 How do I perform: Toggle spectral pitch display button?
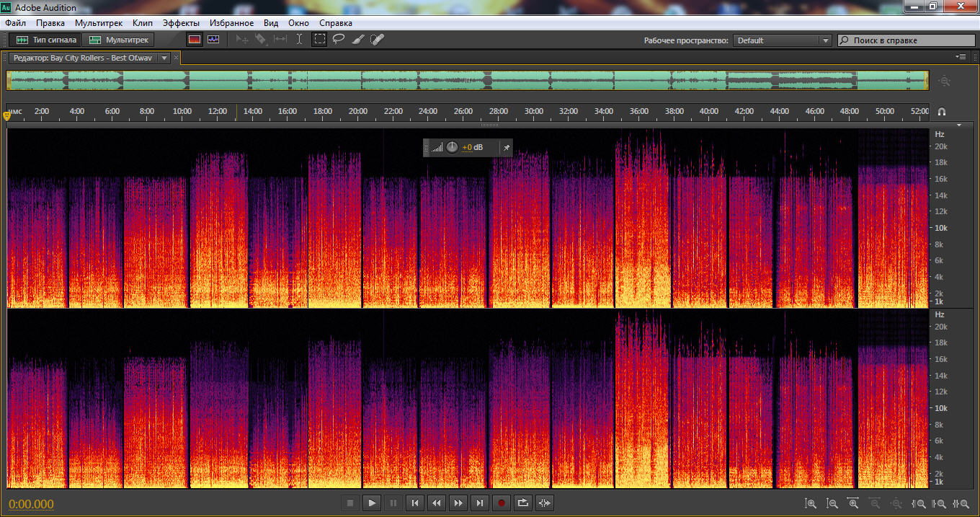click(x=213, y=40)
